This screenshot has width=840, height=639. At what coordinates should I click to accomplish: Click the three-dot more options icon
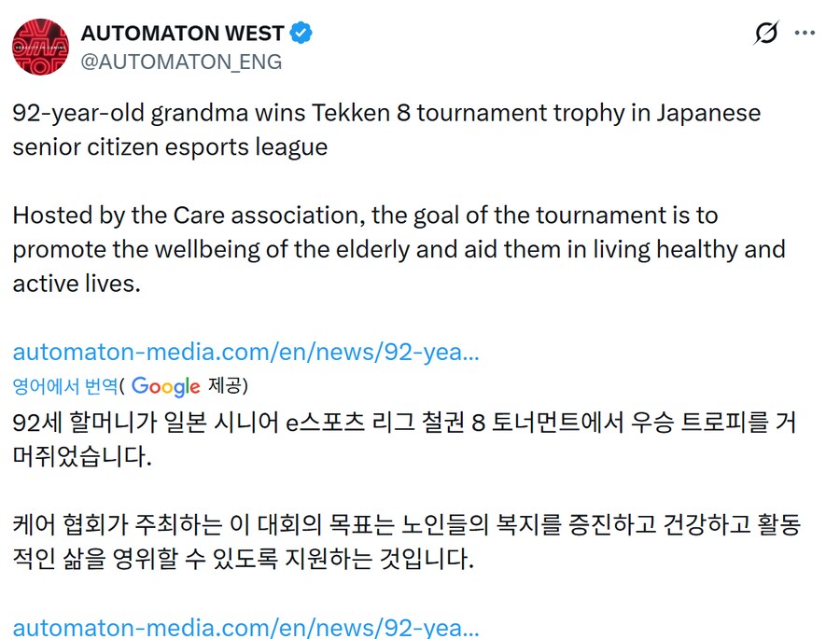805,32
